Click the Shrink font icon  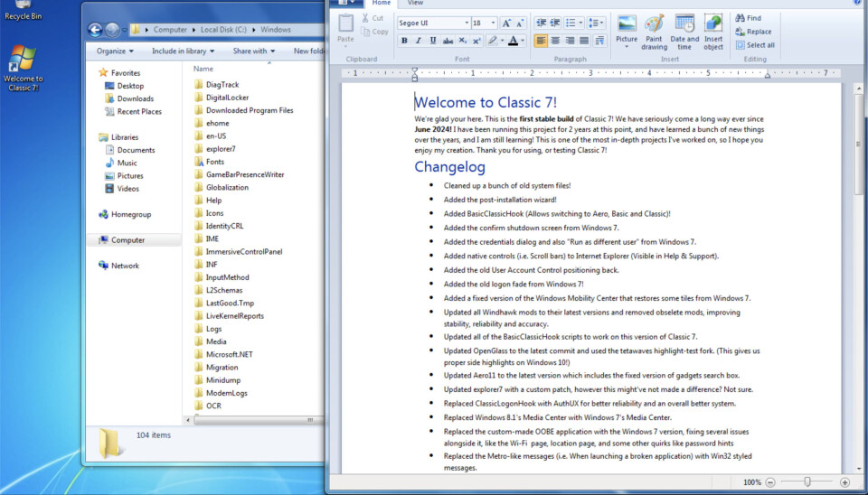point(519,23)
